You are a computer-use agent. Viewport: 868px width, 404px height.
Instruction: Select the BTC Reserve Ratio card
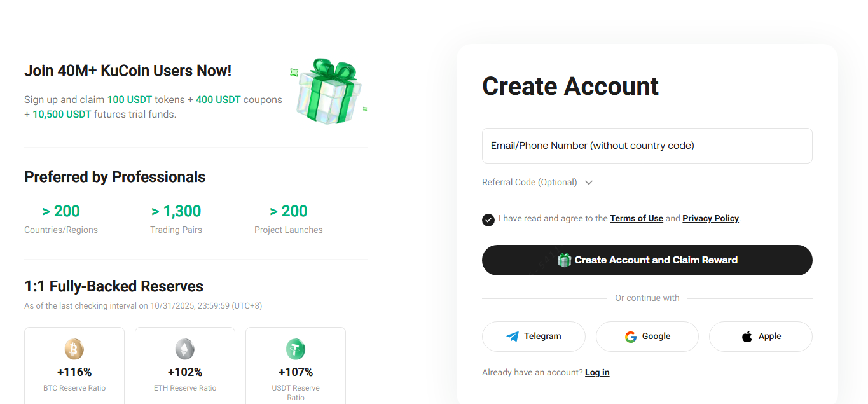click(x=74, y=366)
